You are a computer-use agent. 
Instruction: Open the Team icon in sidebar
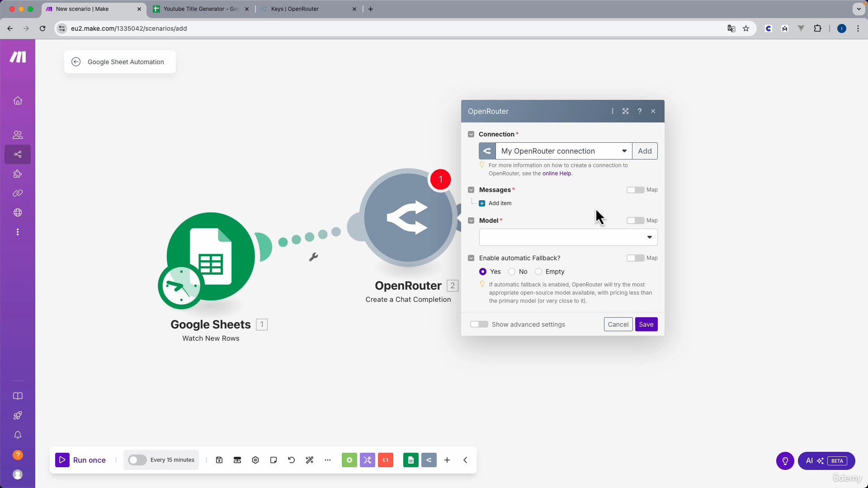[18, 135]
